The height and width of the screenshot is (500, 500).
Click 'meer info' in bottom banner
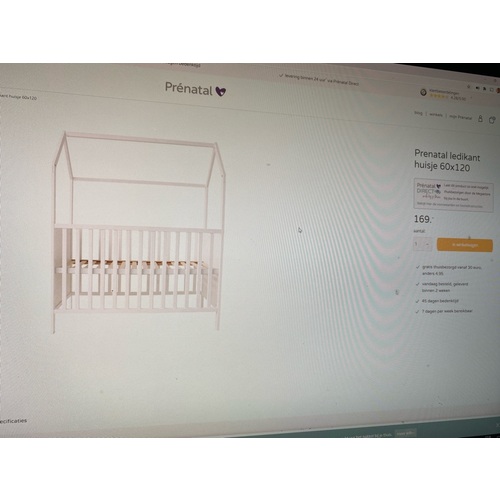coord(405,433)
